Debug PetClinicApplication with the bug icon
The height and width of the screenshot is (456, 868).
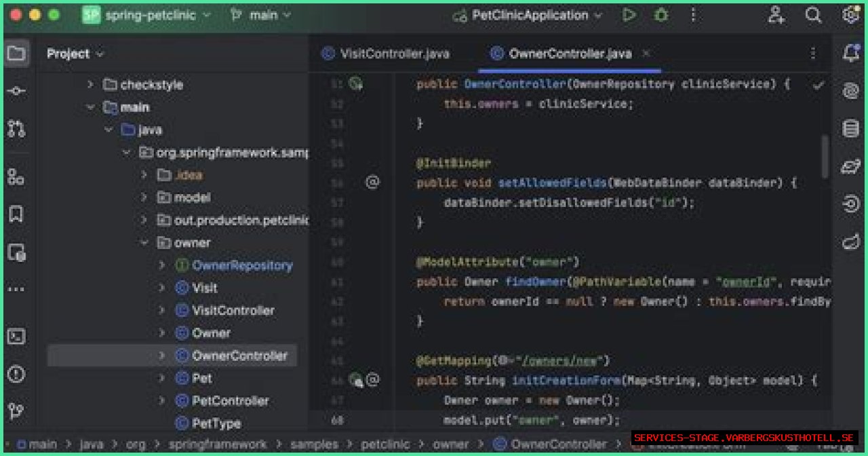click(661, 15)
